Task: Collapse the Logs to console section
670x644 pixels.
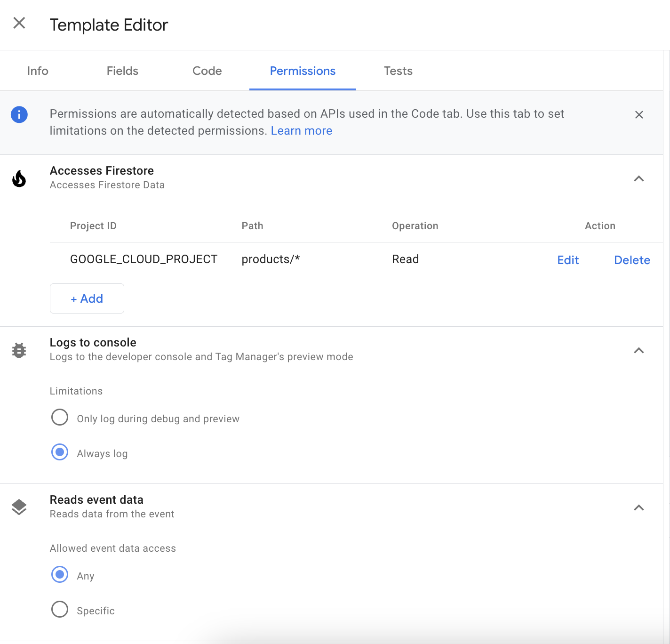Action: click(x=639, y=350)
